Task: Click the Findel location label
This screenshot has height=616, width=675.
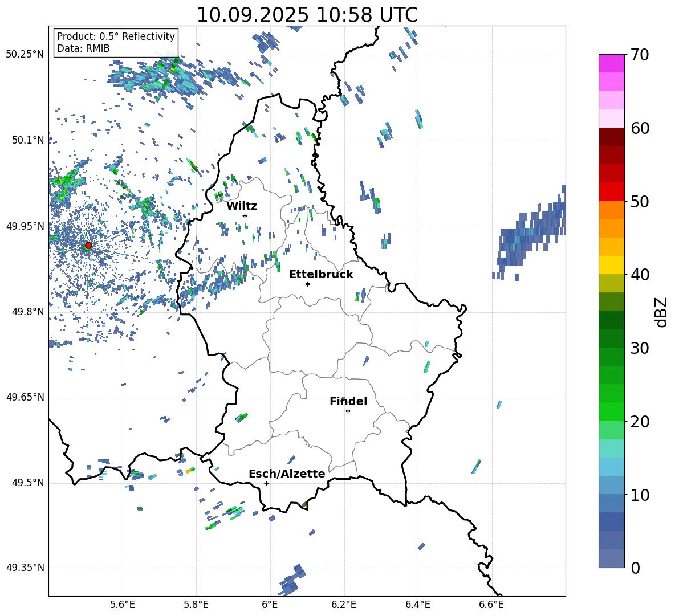Action: tap(348, 401)
